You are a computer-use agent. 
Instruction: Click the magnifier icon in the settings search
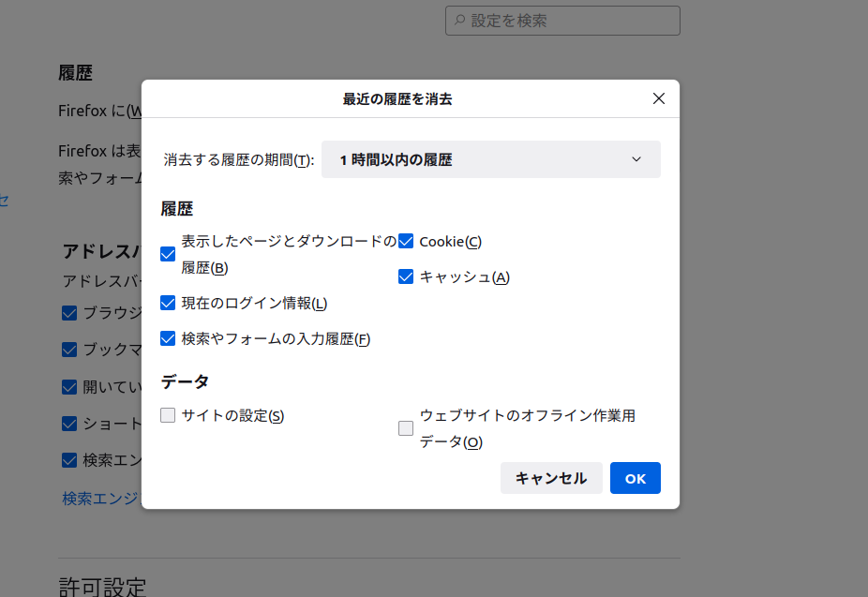(x=459, y=21)
